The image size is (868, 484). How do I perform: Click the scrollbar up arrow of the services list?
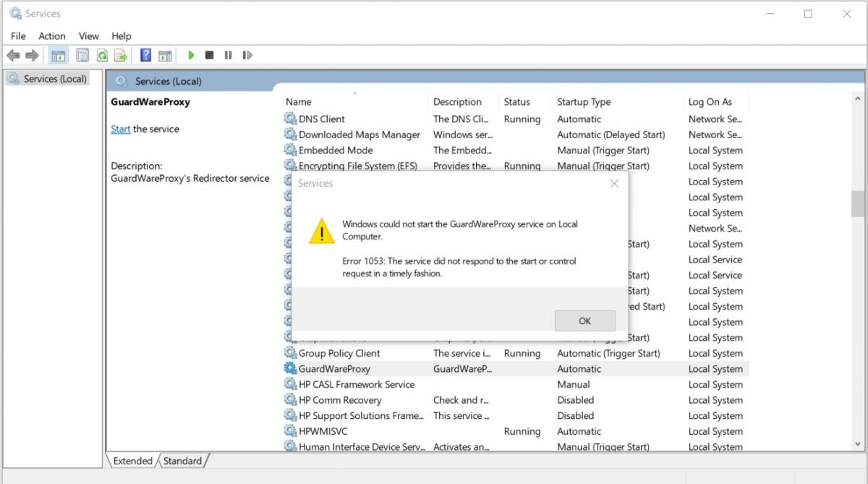858,98
